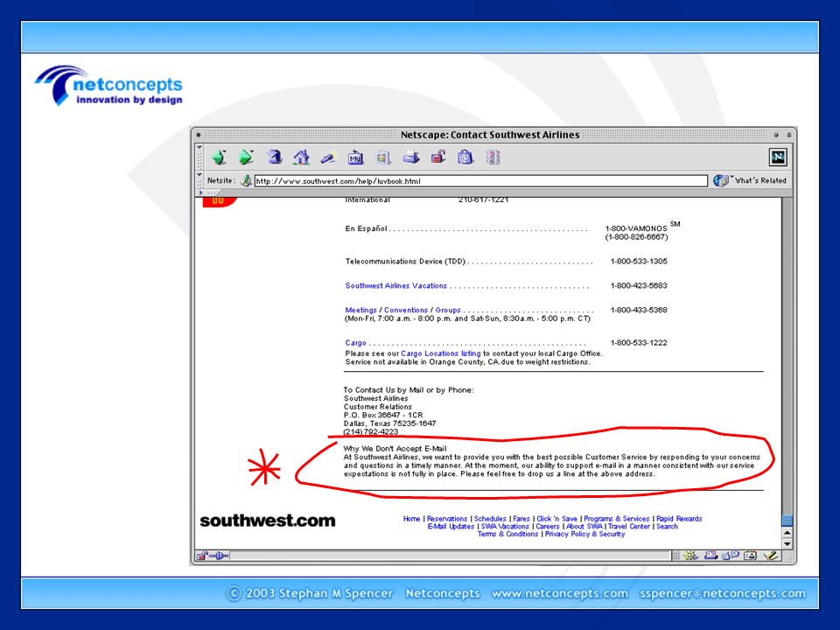Screen dimensions: 840x630
Task: Print the page using the printer icon
Action: (411, 157)
